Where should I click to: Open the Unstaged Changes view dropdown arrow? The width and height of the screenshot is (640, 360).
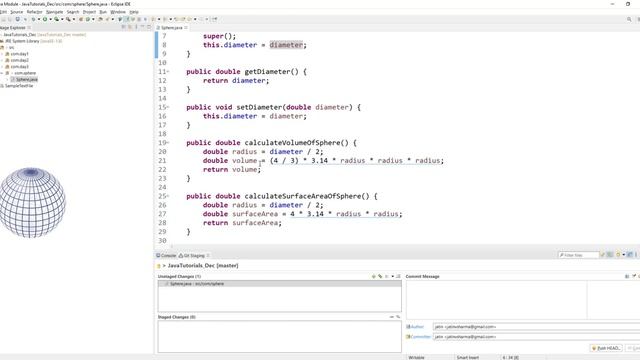point(393,276)
